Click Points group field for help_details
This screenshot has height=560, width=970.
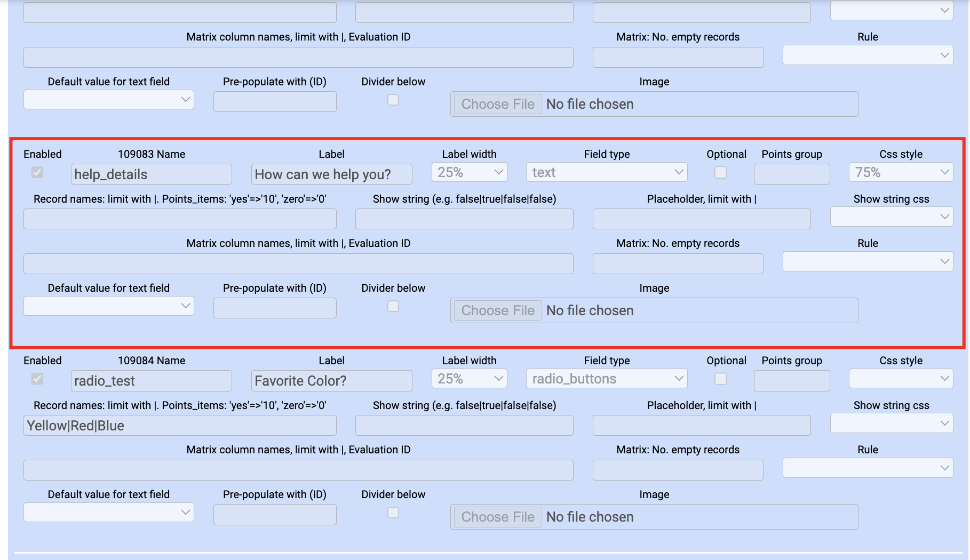[x=791, y=174]
